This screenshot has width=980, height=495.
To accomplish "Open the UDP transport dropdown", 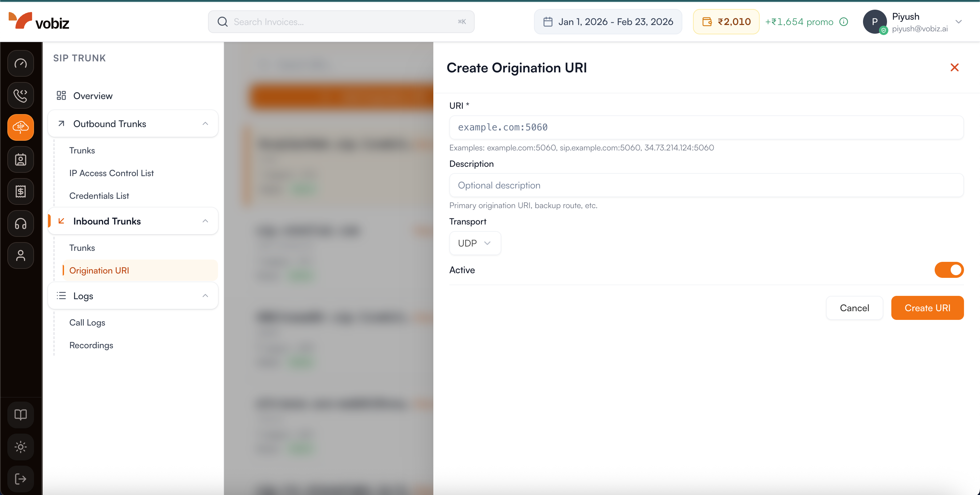I will pos(474,243).
